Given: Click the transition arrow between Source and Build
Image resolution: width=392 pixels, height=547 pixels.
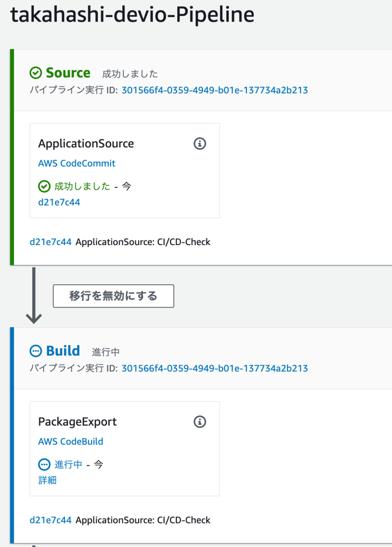Looking at the screenshot, I should (33, 296).
